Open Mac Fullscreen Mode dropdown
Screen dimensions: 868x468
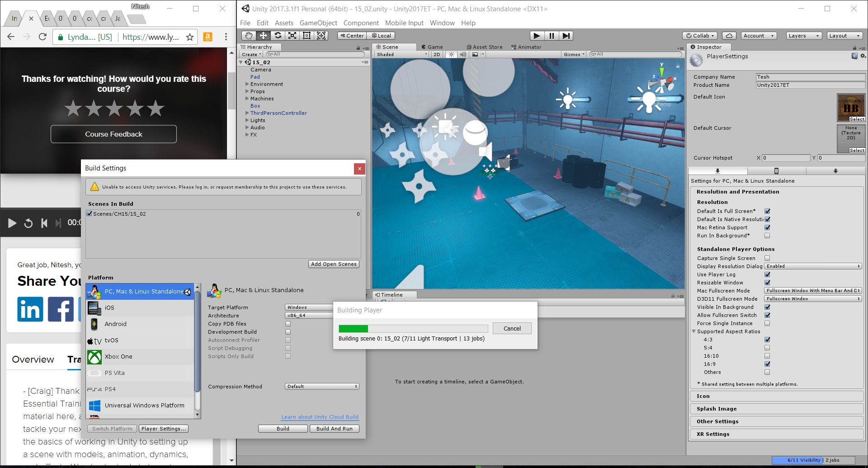pyautogui.click(x=813, y=291)
